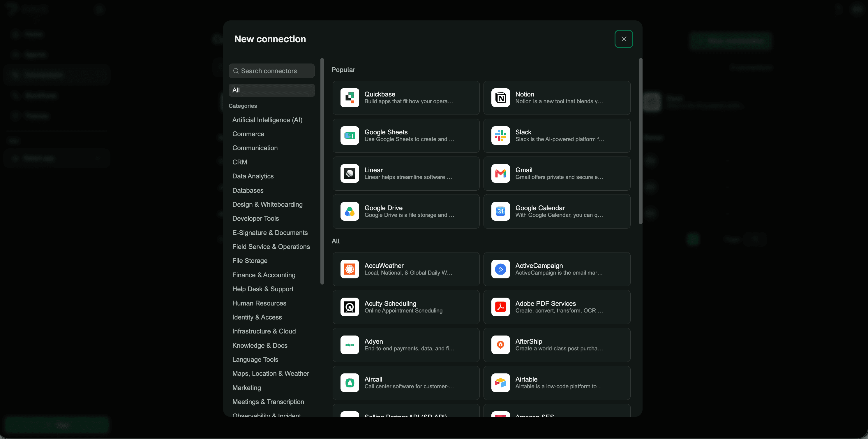
Task: Click the Adobe PDF Services icon
Action: pos(500,307)
